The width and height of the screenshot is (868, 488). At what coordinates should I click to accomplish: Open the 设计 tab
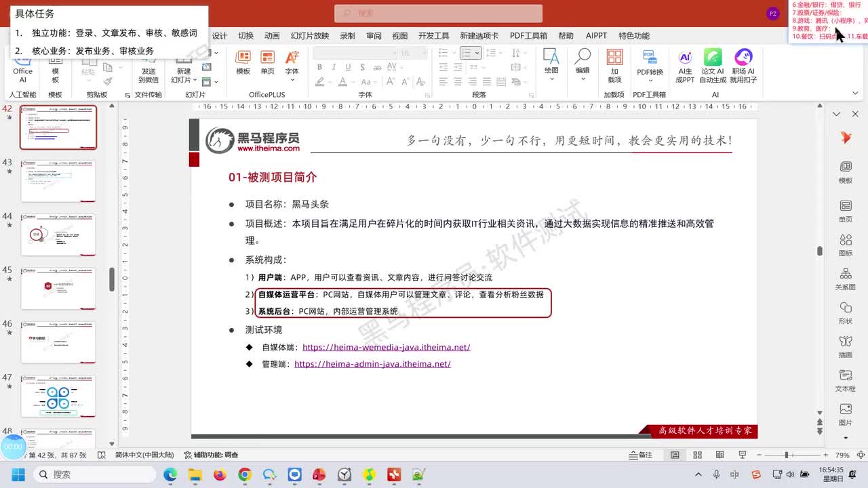220,36
